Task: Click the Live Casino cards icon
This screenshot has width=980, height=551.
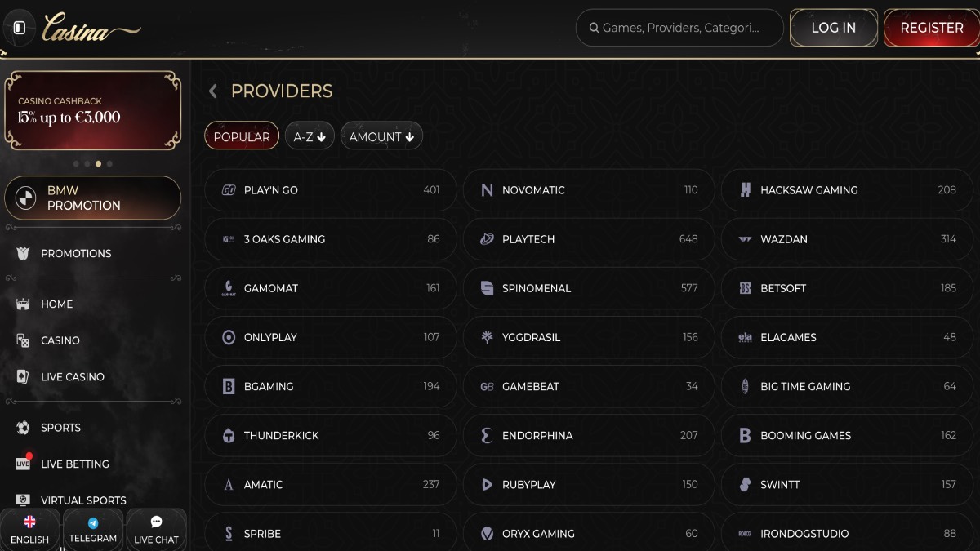Action: 23,376
